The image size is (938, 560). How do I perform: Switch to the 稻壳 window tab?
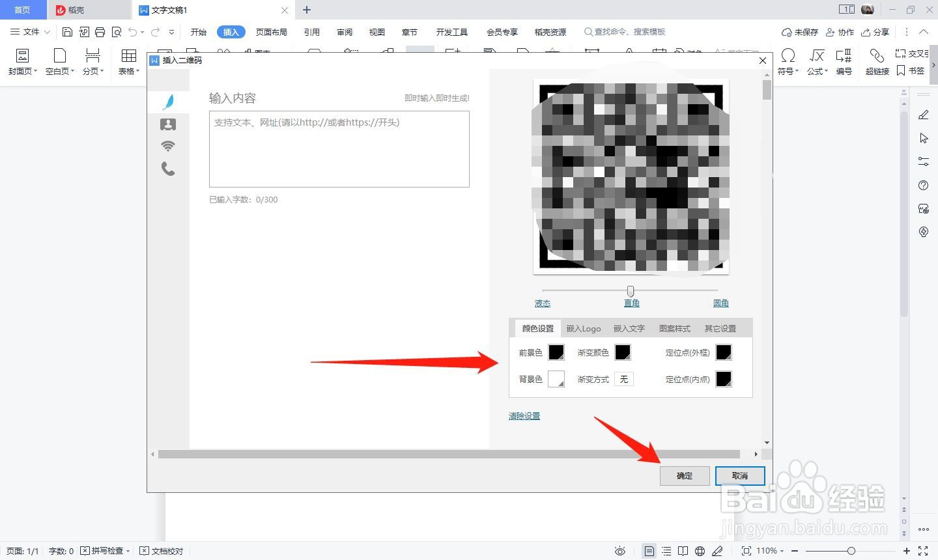coord(89,10)
